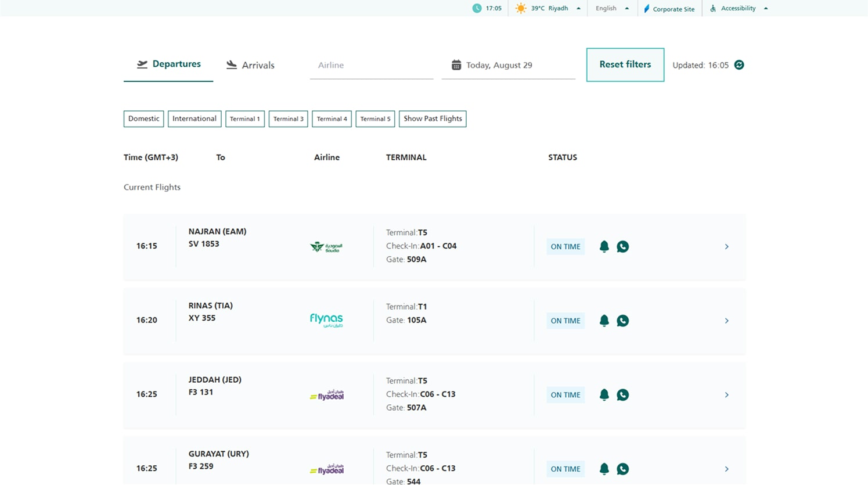The image size is (868, 485).
Task: Expand the Rinas XY 355 flight details
Action: click(726, 321)
